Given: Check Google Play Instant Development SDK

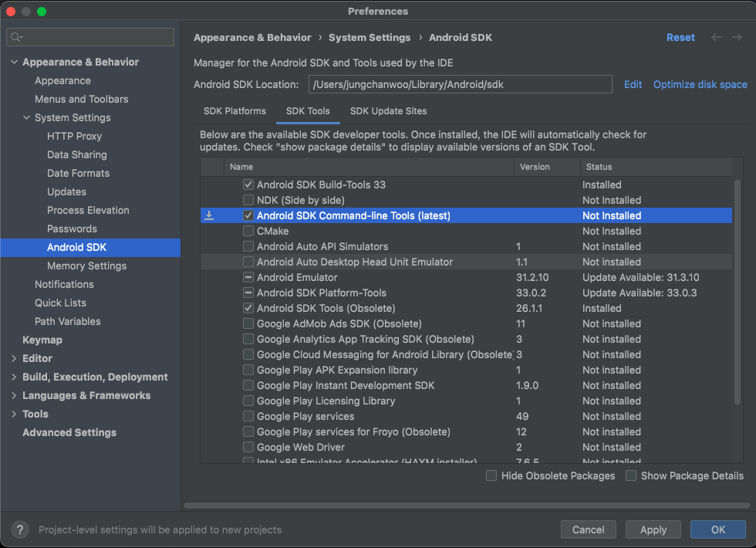Looking at the screenshot, I should coord(248,385).
